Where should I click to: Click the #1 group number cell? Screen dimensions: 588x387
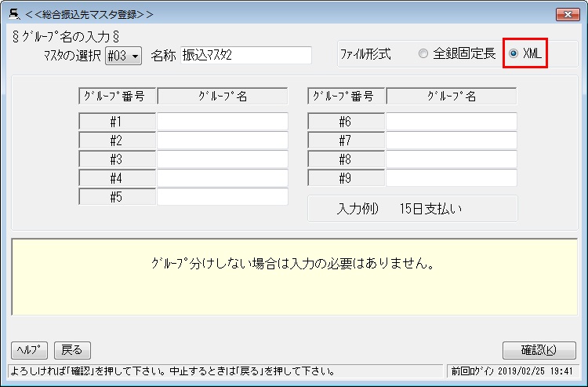click(117, 121)
